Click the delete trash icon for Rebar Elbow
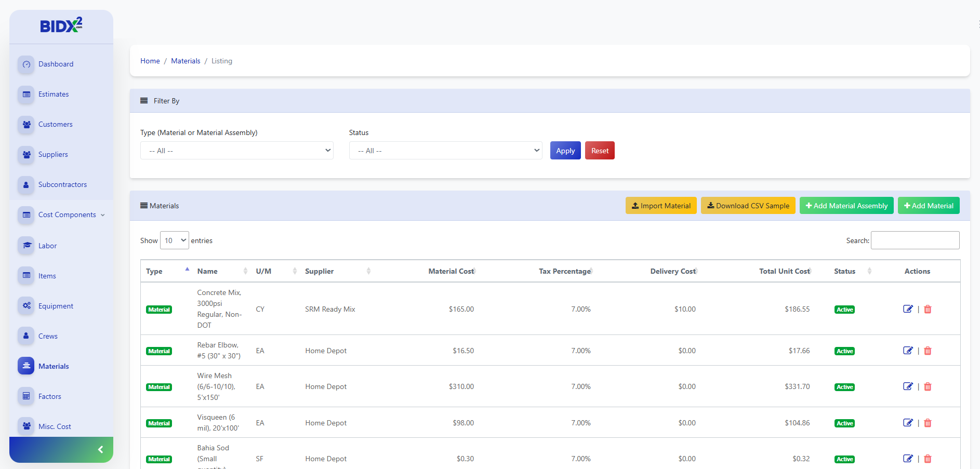The image size is (980, 469). click(928, 350)
